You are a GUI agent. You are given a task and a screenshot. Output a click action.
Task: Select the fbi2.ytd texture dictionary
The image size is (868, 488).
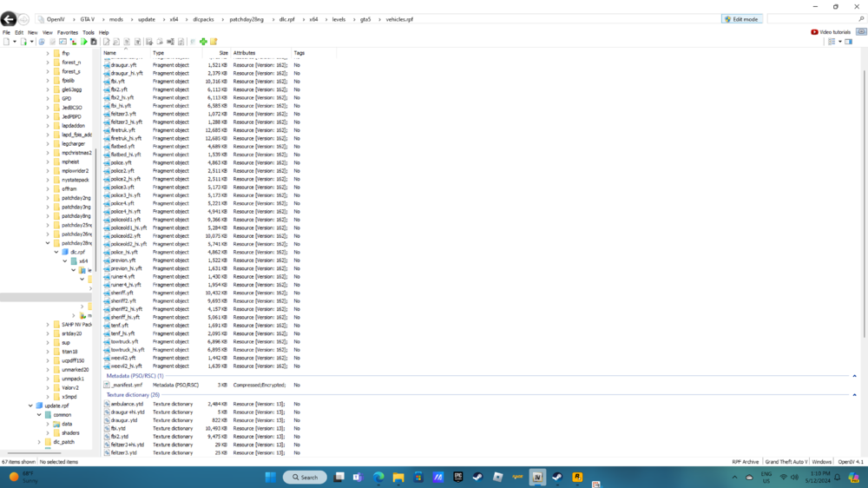point(119,437)
